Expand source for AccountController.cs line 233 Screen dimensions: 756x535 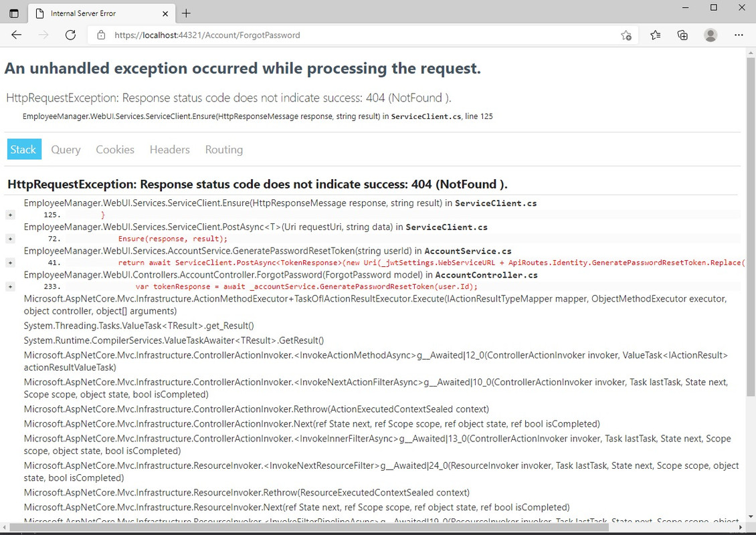[x=10, y=287]
